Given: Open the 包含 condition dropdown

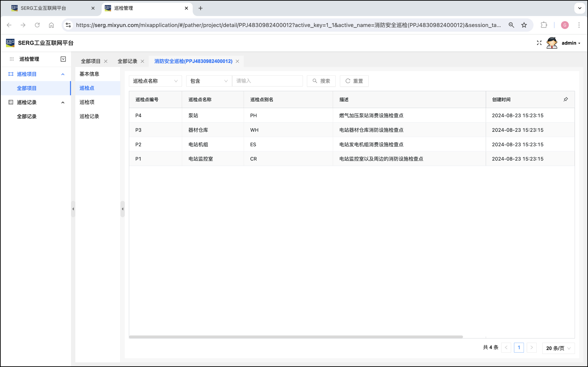Looking at the screenshot, I should [x=209, y=81].
